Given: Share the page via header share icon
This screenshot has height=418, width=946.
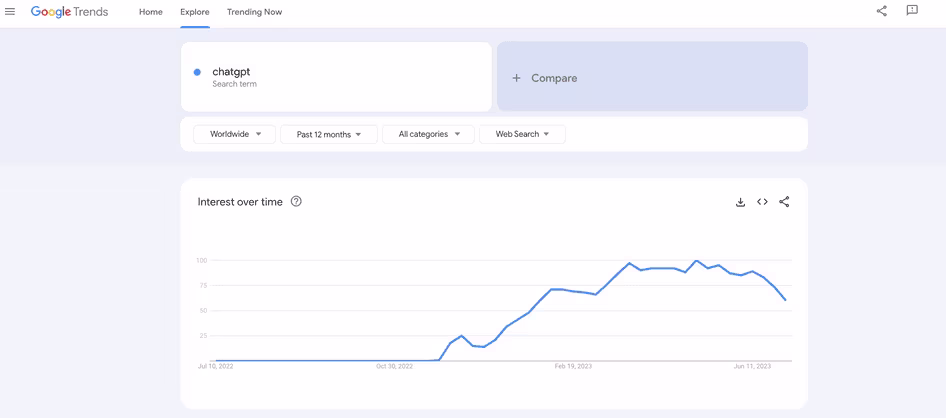Looking at the screenshot, I should 881,11.
